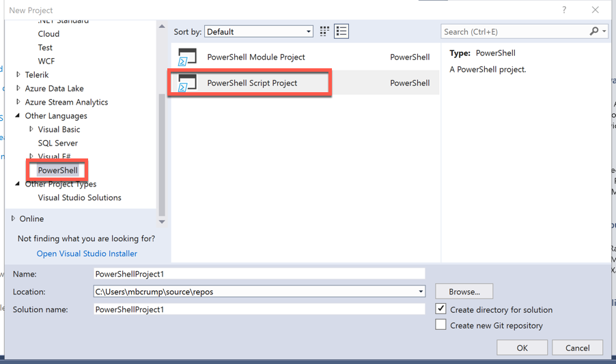Click the PowerShell Script Project icon
This screenshot has width=616, height=364.
coord(187,83)
